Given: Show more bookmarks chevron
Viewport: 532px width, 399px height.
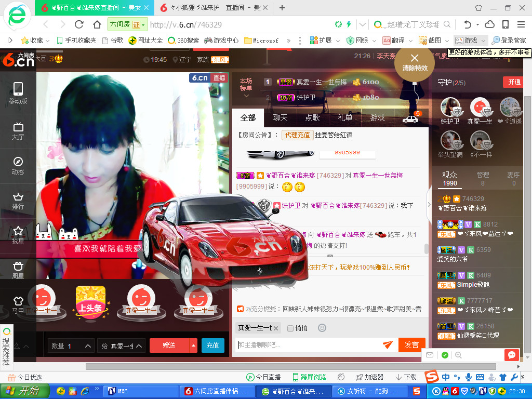Looking at the screenshot, I should (x=288, y=41).
